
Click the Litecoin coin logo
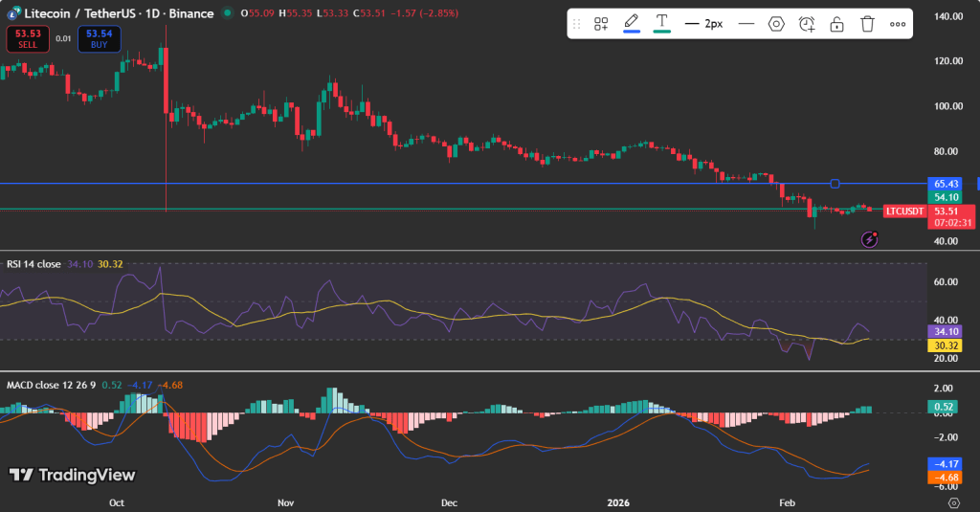[13, 13]
